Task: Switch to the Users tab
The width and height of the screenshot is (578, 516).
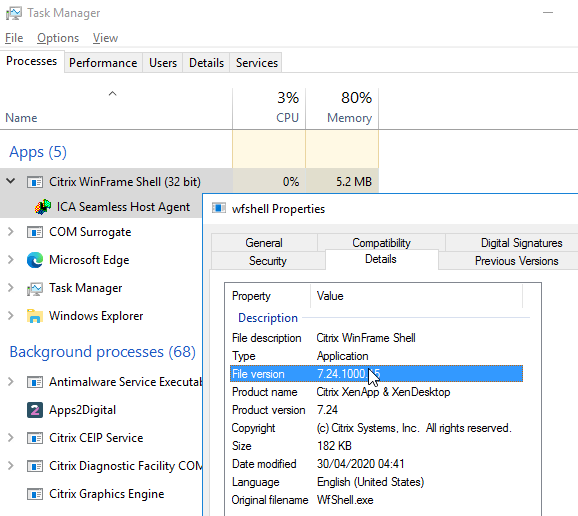Action: [163, 63]
